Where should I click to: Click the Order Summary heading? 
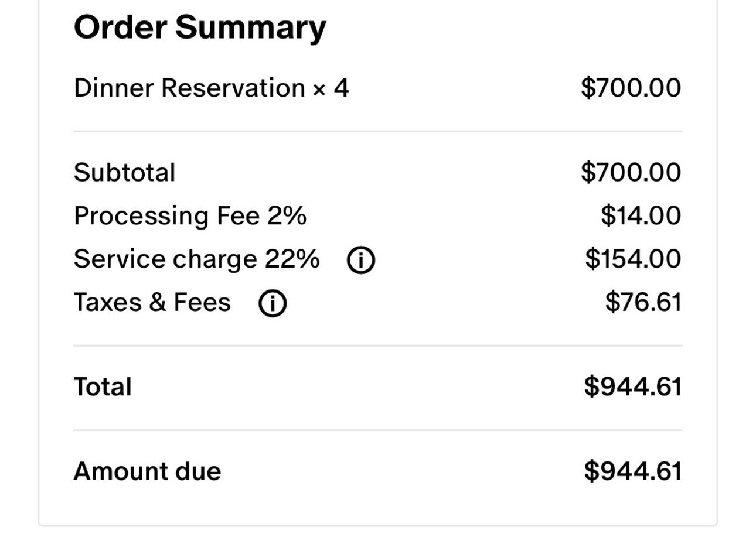coord(200,26)
